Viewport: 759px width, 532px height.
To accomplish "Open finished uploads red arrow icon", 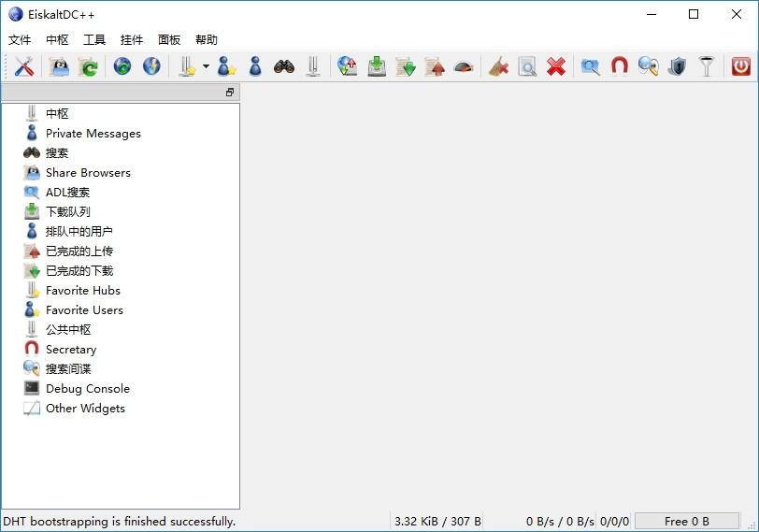I will click(x=435, y=66).
